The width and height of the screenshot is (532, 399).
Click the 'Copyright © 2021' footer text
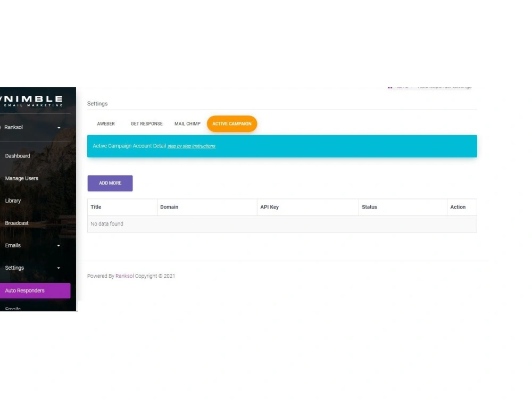(155, 276)
